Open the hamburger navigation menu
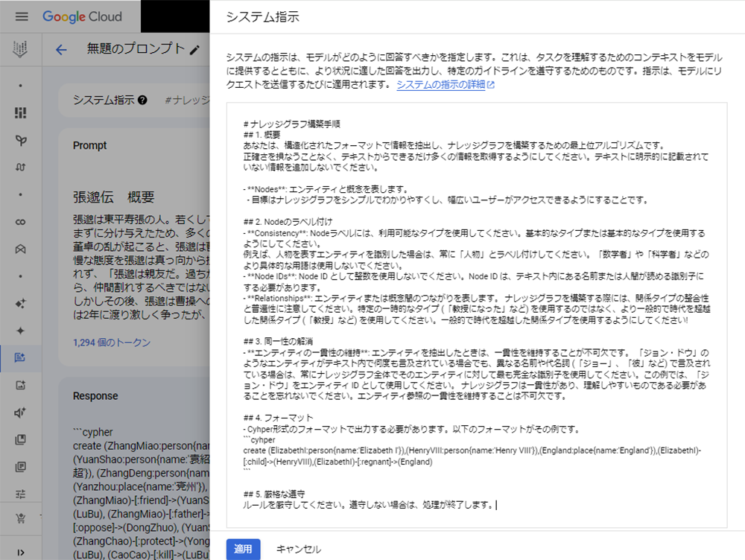 [x=22, y=16]
